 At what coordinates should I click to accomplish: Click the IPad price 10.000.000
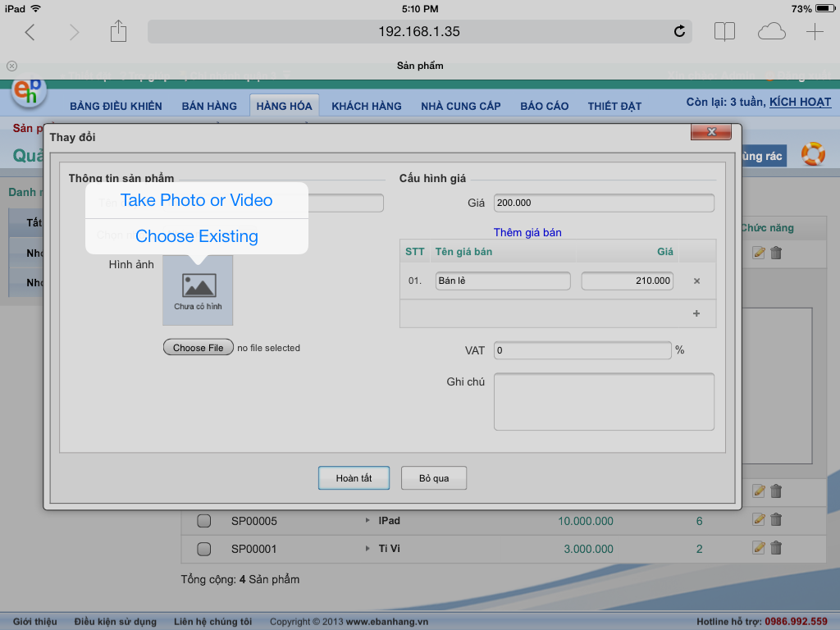[586, 521]
